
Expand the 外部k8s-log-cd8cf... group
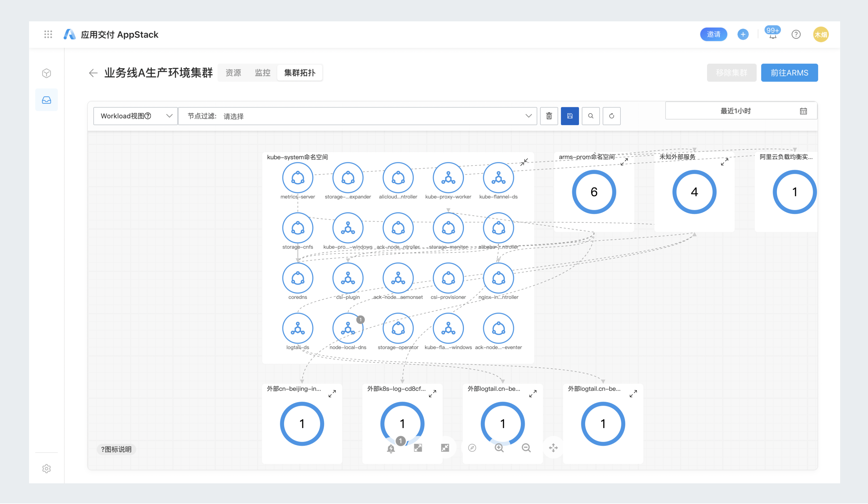433,394
